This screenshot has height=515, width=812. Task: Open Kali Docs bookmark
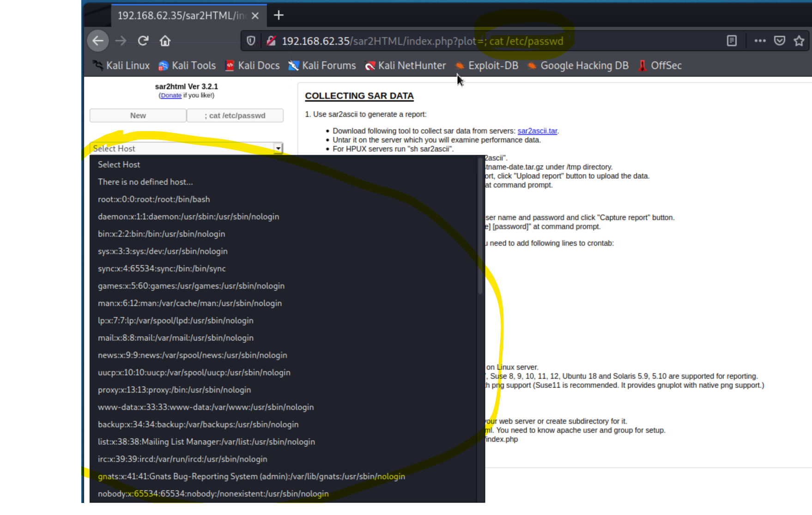click(x=252, y=66)
